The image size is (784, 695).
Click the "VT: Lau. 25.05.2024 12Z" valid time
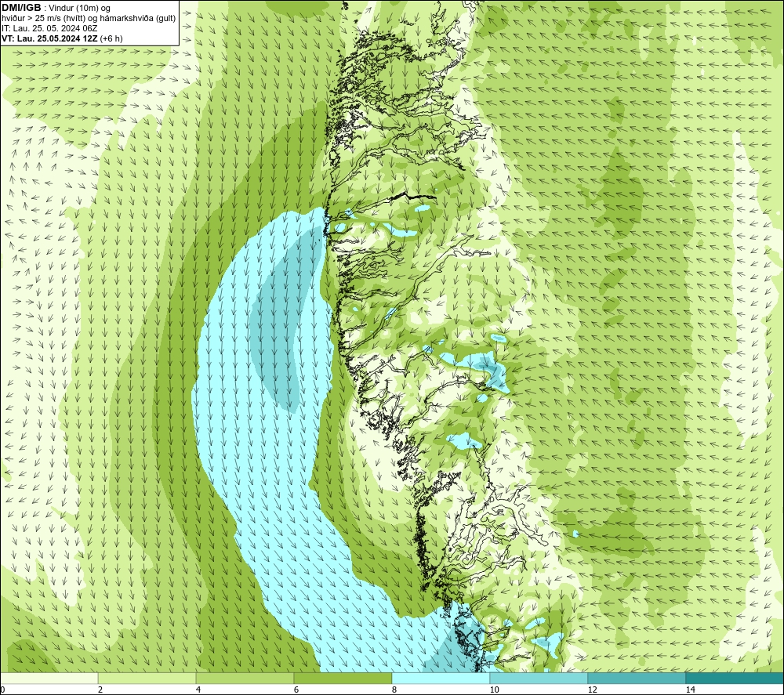coord(50,38)
